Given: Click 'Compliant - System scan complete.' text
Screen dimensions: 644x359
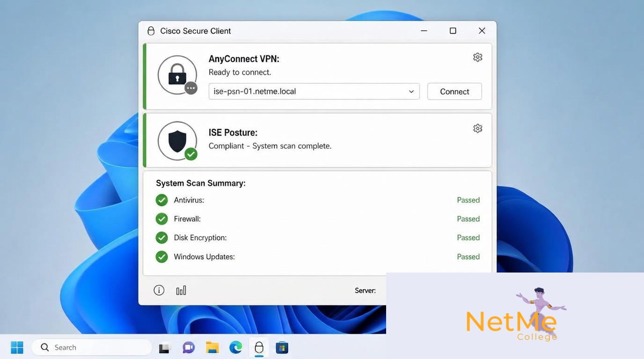Looking at the screenshot, I should click(270, 146).
